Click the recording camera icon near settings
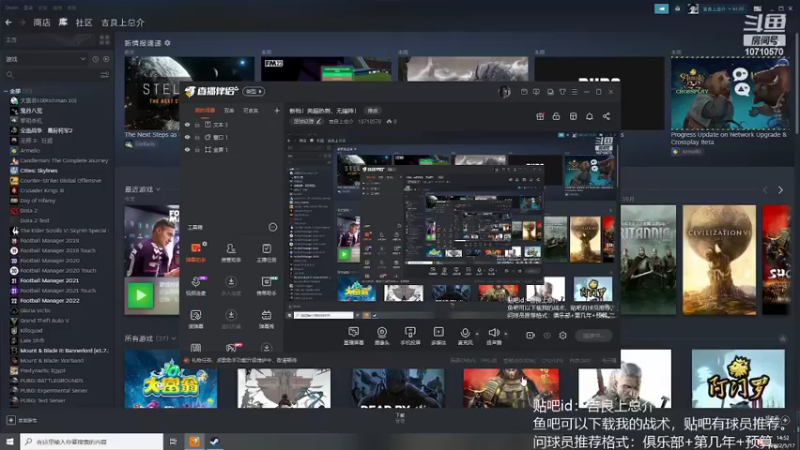 coord(531,335)
